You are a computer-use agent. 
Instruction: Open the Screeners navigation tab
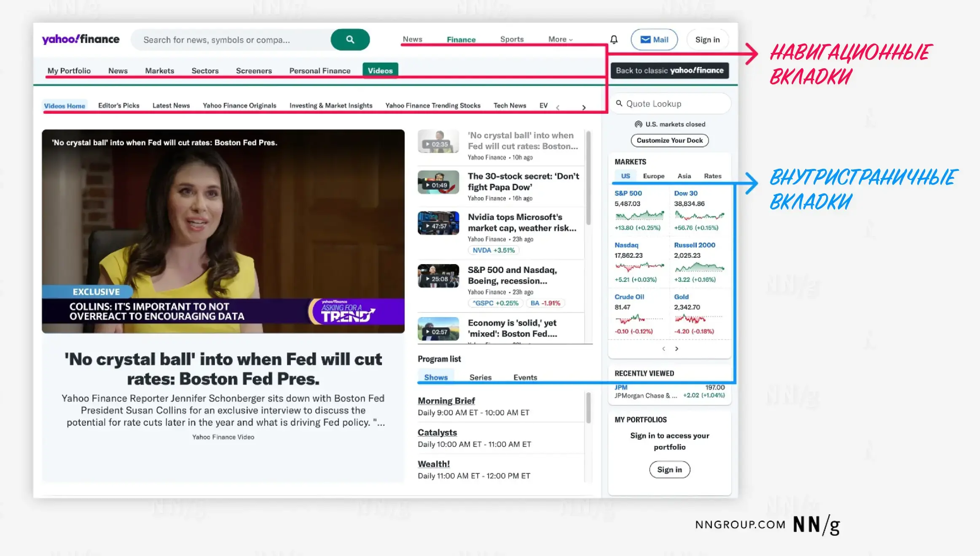(x=254, y=71)
